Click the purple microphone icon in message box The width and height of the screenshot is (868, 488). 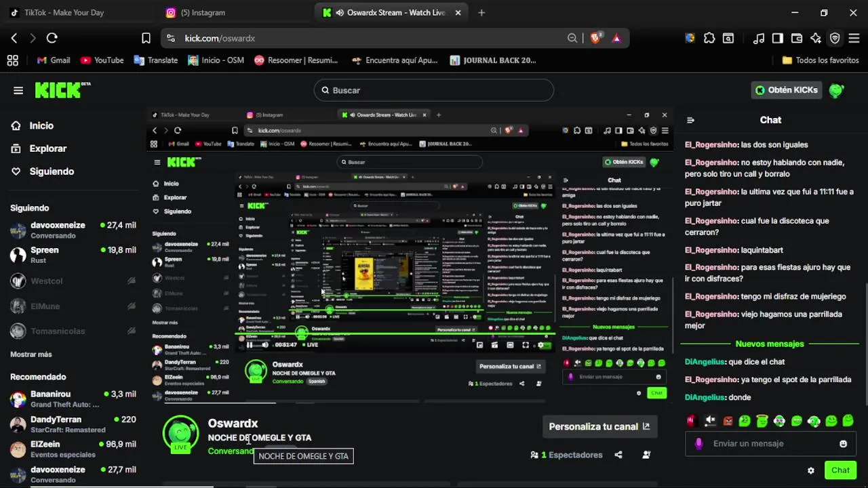698,444
